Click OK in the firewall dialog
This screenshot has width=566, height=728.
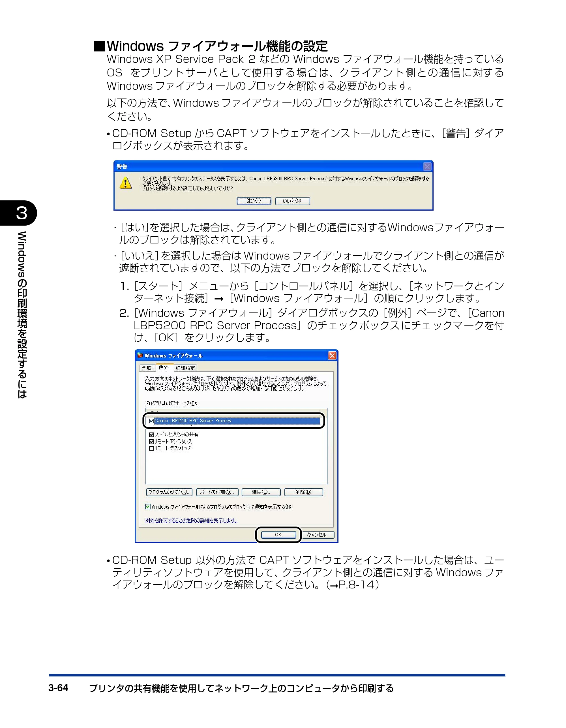click(x=278, y=535)
